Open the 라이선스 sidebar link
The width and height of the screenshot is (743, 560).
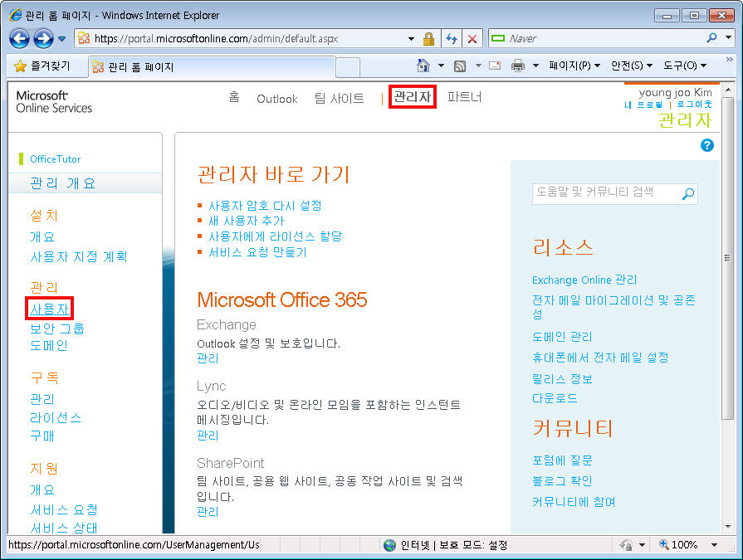tap(56, 417)
